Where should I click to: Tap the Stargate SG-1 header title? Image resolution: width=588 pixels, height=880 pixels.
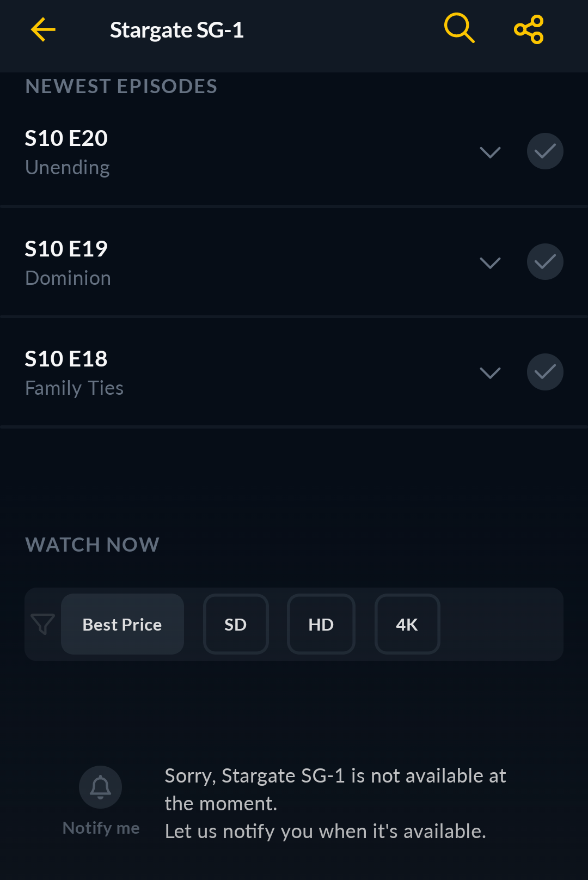pos(177,30)
